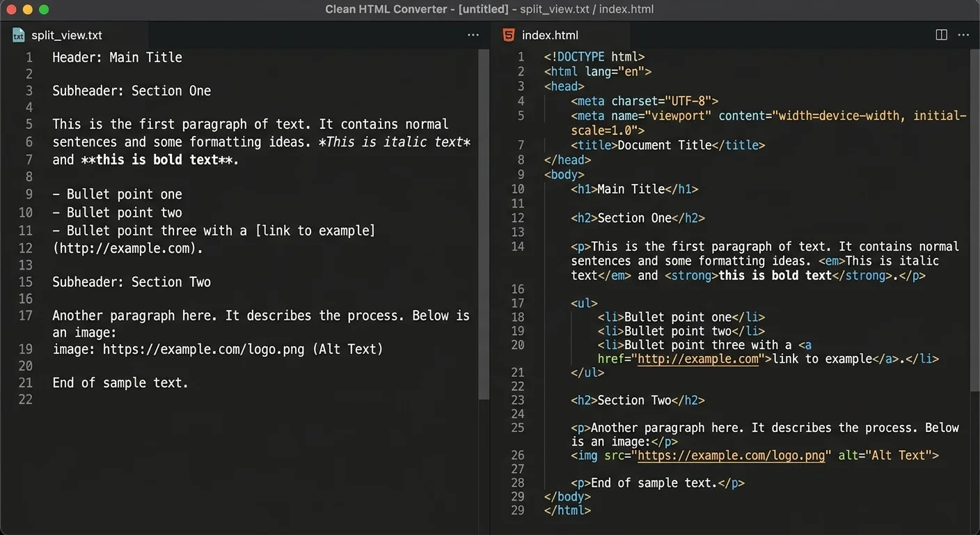Click the '<p>End of sample text.</p>' line
Image resolution: width=980 pixels, height=535 pixels.
point(658,483)
